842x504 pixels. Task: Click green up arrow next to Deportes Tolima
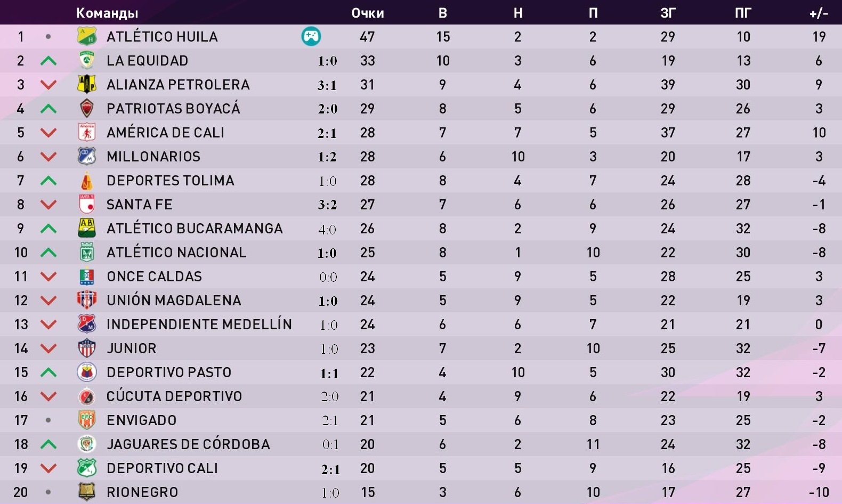click(x=48, y=181)
